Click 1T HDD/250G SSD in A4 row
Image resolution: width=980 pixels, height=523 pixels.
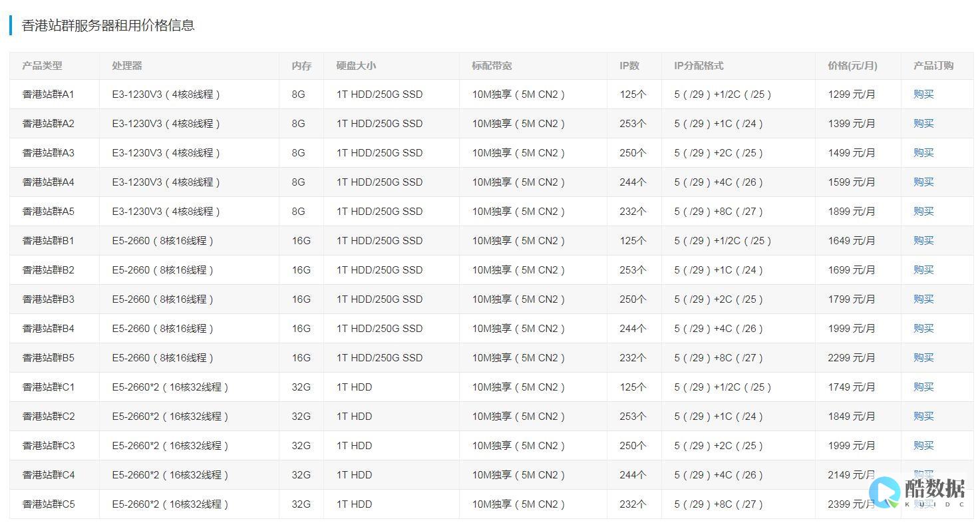[x=379, y=182]
